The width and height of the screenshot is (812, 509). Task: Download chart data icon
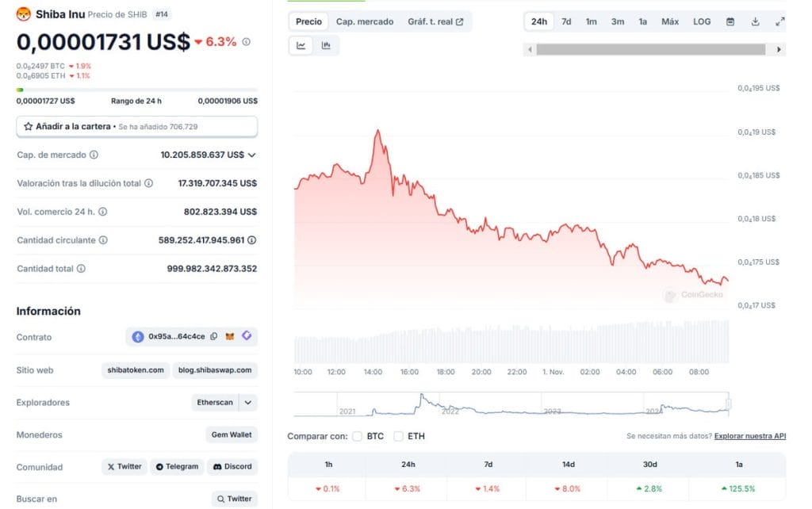[x=755, y=21]
